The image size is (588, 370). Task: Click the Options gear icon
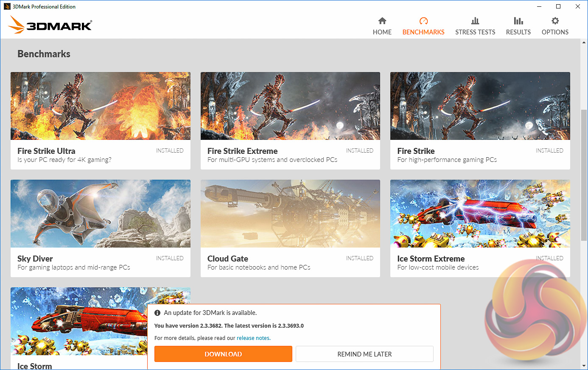click(x=555, y=21)
